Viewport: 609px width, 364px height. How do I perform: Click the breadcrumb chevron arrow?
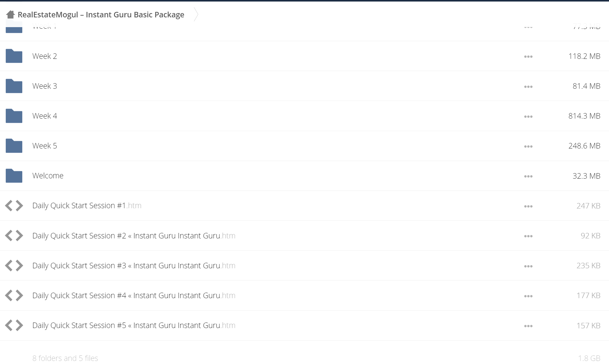[196, 14]
